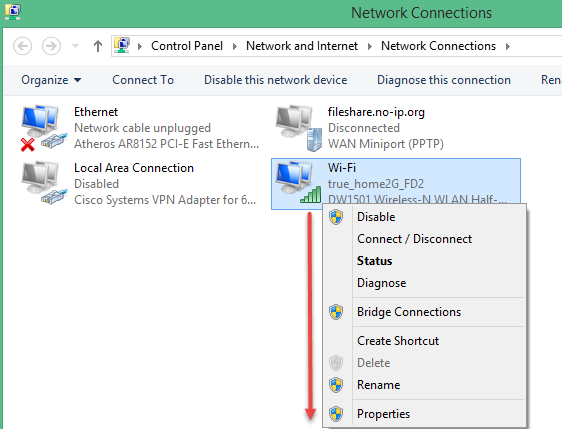
Task: Select the Ethernet adapter icon
Action: click(x=44, y=128)
